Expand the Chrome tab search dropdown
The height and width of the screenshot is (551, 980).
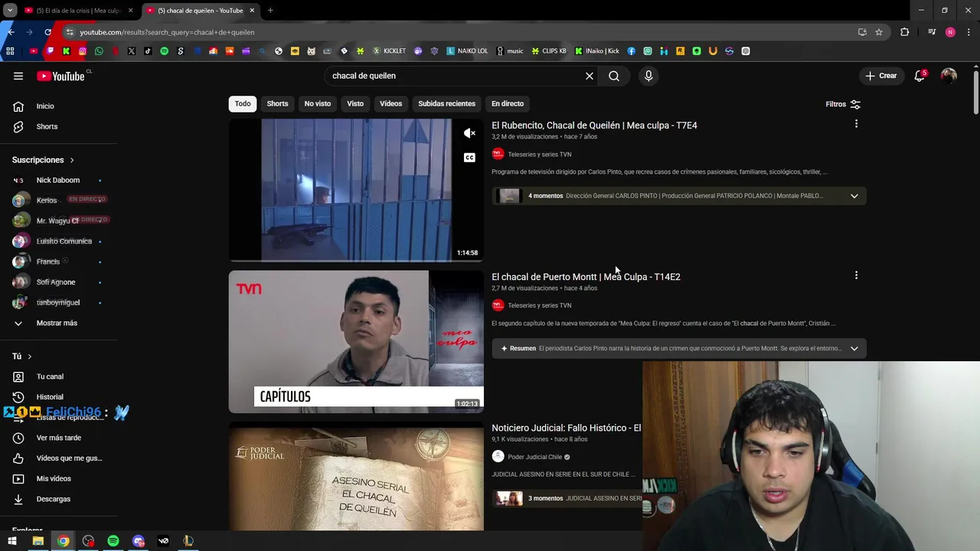[x=10, y=11]
